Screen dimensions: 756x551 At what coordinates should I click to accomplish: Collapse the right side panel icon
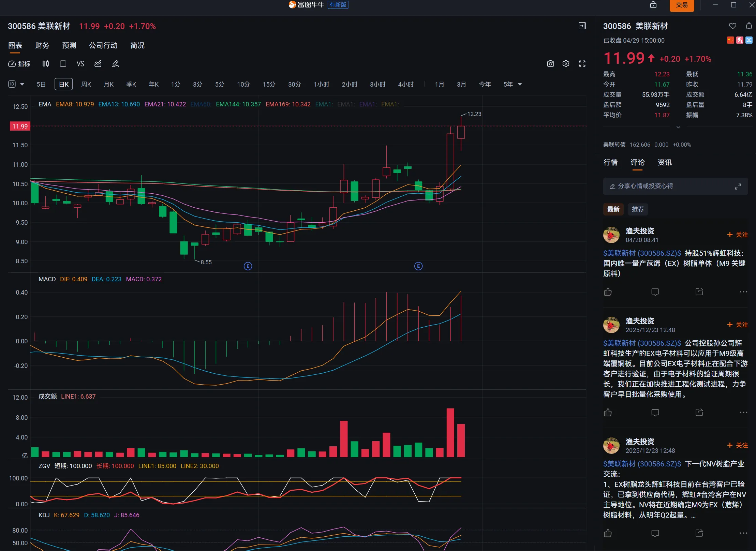(582, 26)
